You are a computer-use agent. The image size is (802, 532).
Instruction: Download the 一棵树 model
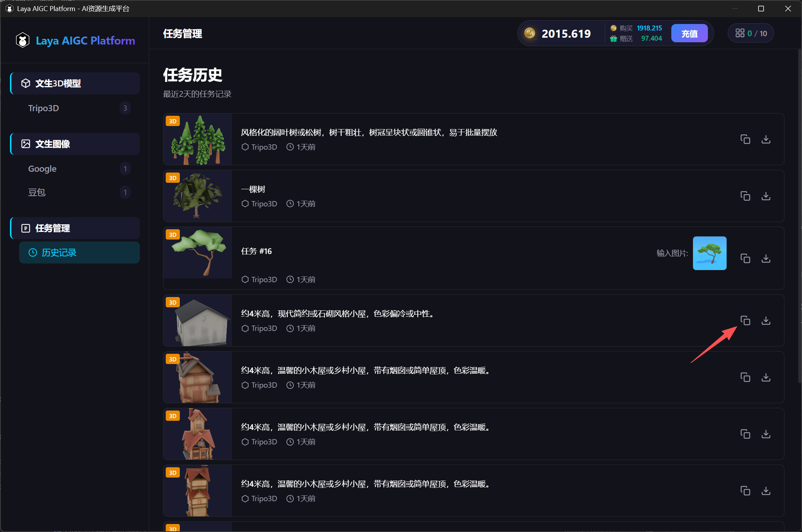766,196
